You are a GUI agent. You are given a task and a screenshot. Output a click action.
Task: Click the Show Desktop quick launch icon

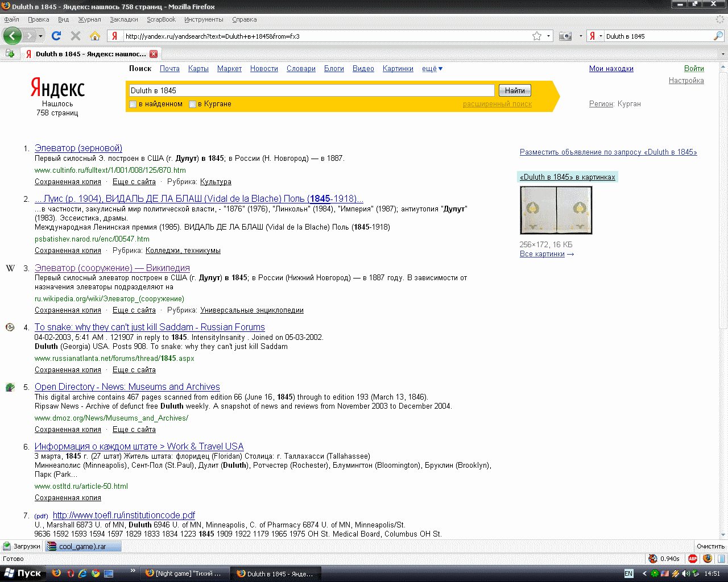point(109,573)
